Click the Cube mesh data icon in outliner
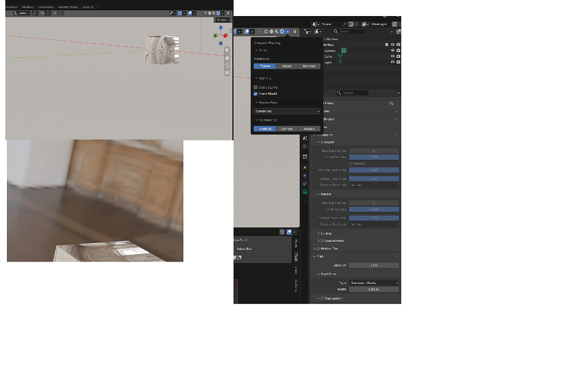This screenshot has width=588, height=378. [x=340, y=57]
